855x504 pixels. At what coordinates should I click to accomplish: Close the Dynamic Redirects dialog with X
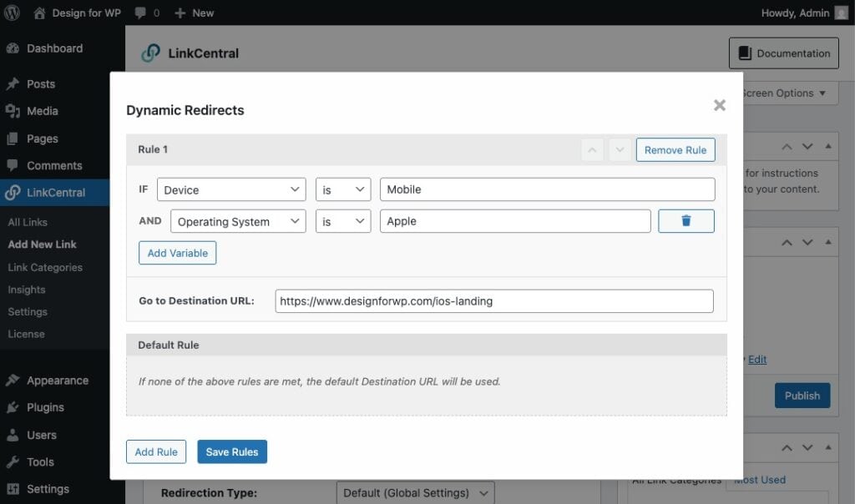pyautogui.click(x=719, y=105)
